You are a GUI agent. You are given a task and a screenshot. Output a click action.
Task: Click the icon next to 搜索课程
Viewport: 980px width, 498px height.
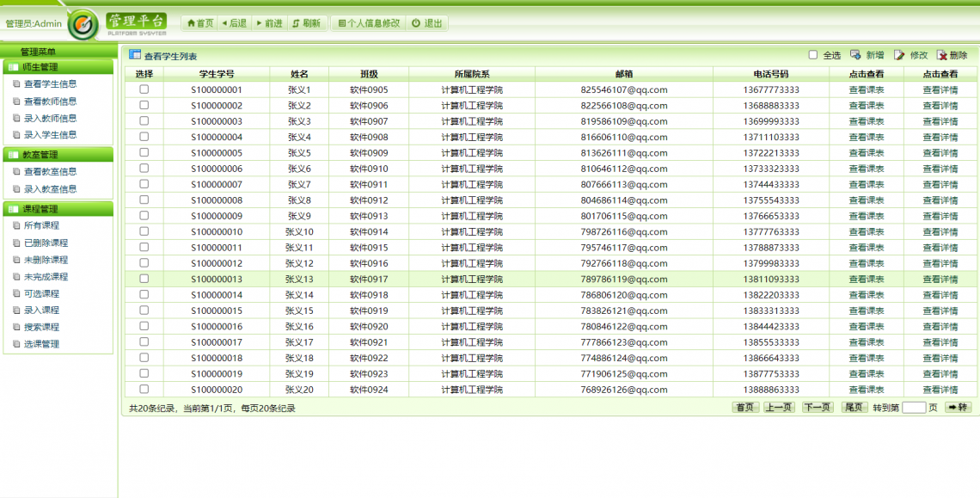click(16, 327)
